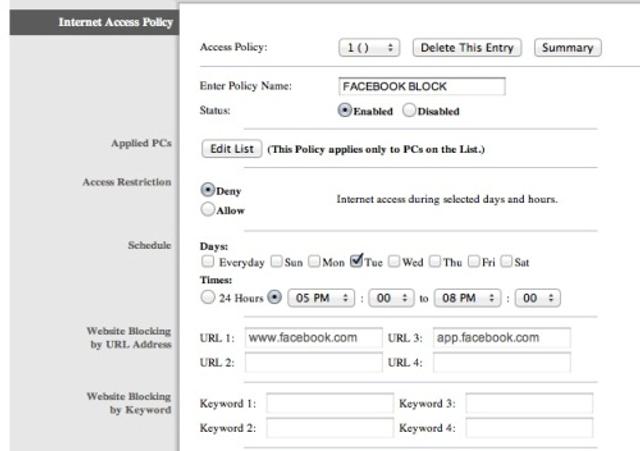Image resolution: width=640 pixels, height=451 pixels.
Task: Select the Enabled status radio button
Action: click(x=345, y=111)
